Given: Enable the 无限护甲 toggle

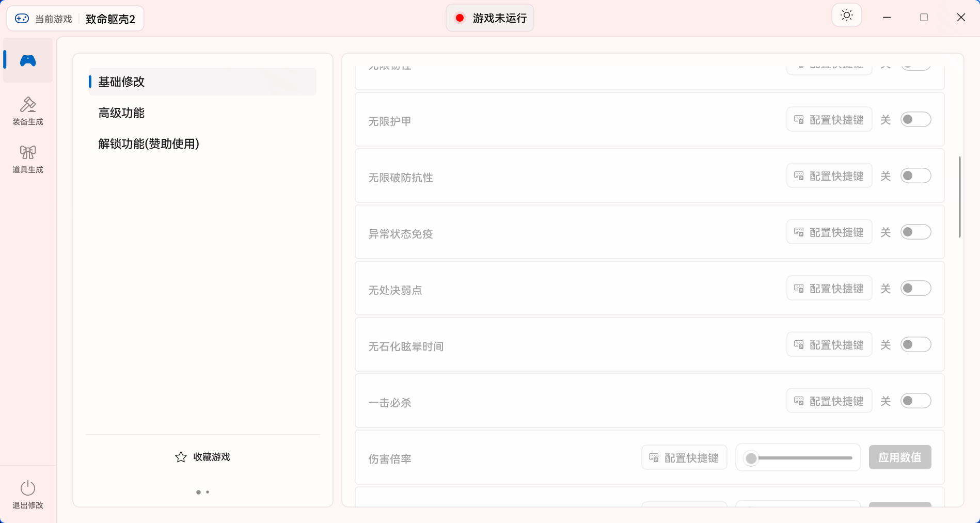Looking at the screenshot, I should [x=916, y=119].
